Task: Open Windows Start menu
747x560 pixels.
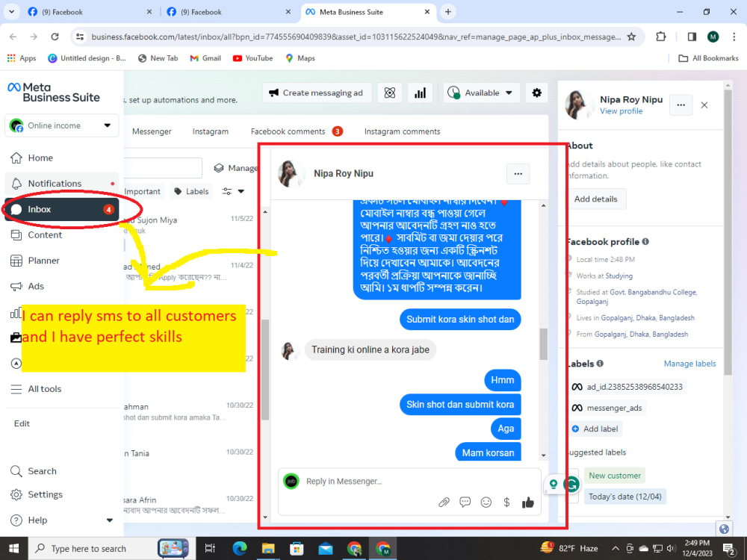Action: click(x=13, y=549)
